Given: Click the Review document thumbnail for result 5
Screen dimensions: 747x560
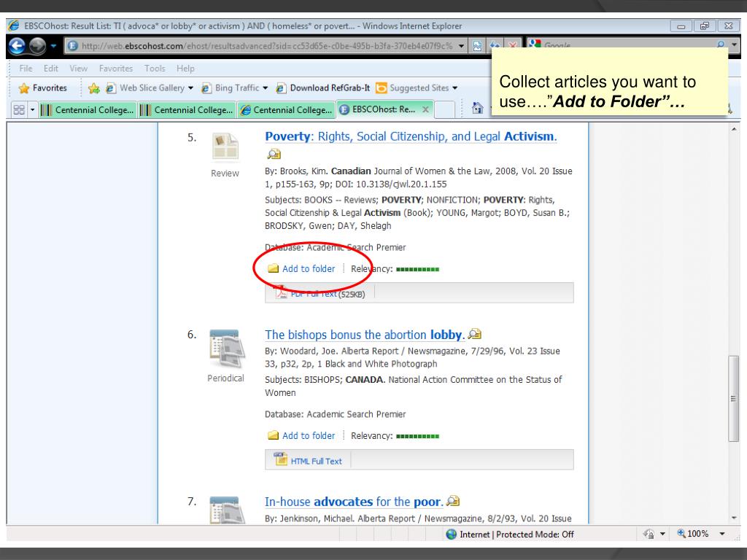Looking at the screenshot, I should pyautogui.click(x=225, y=147).
